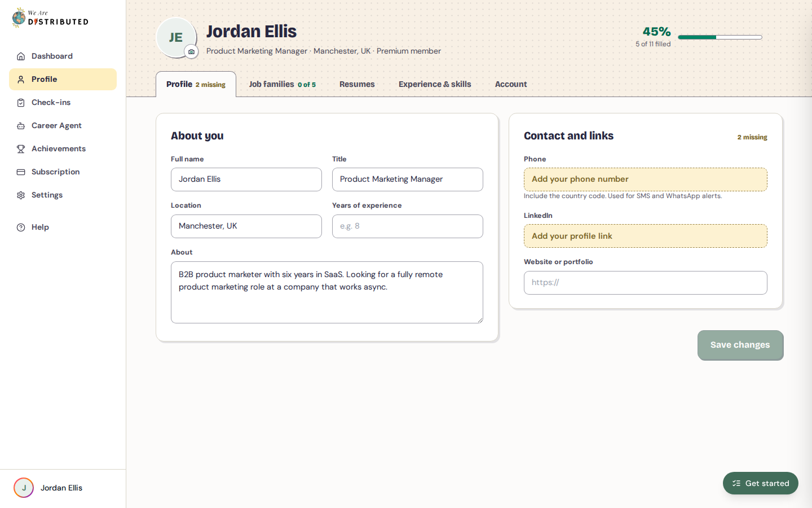
Task: Switch to the Job families tab
Action: point(283,84)
